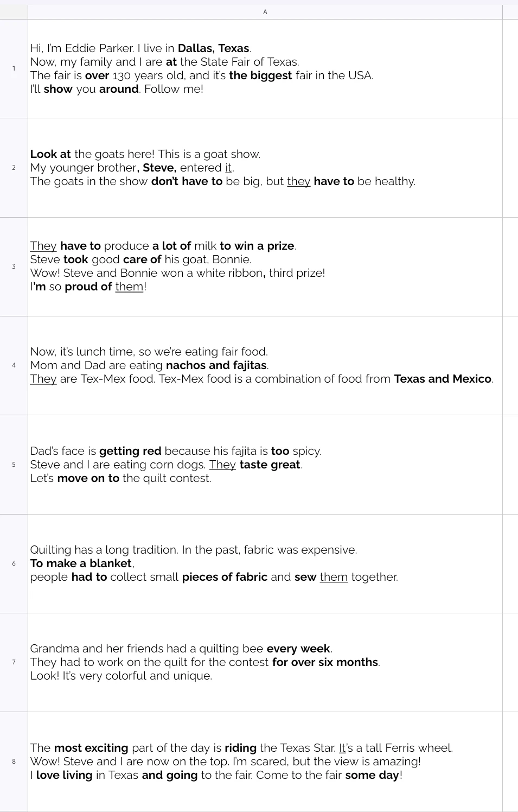Viewport: 518px width, 812px height.
Task: Select row 8 header
Action: tap(14, 762)
